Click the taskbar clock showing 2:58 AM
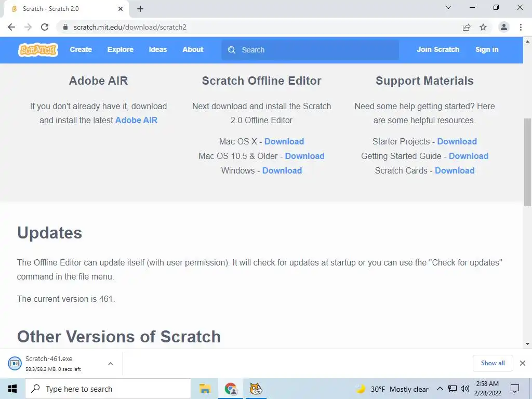Image resolution: width=532 pixels, height=399 pixels. click(x=487, y=389)
